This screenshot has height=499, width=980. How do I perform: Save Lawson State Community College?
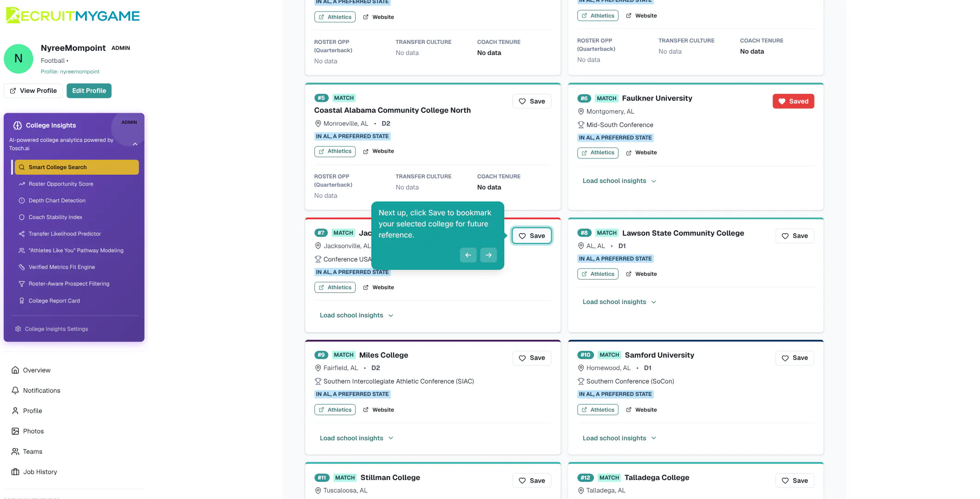[795, 236]
